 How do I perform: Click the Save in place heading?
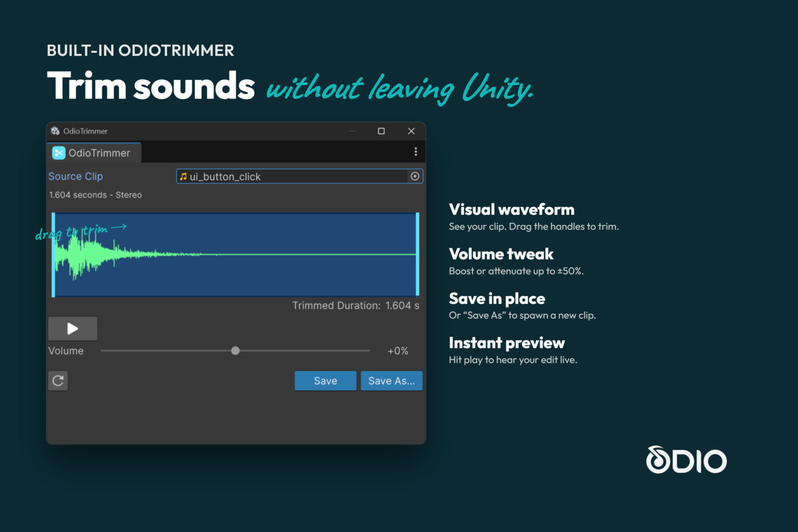tap(497, 299)
